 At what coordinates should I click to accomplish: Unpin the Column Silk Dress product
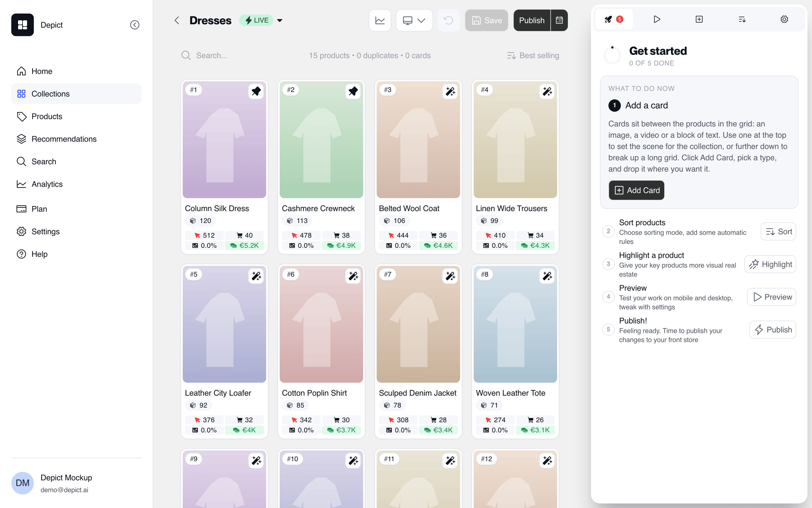tap(256, 91)
